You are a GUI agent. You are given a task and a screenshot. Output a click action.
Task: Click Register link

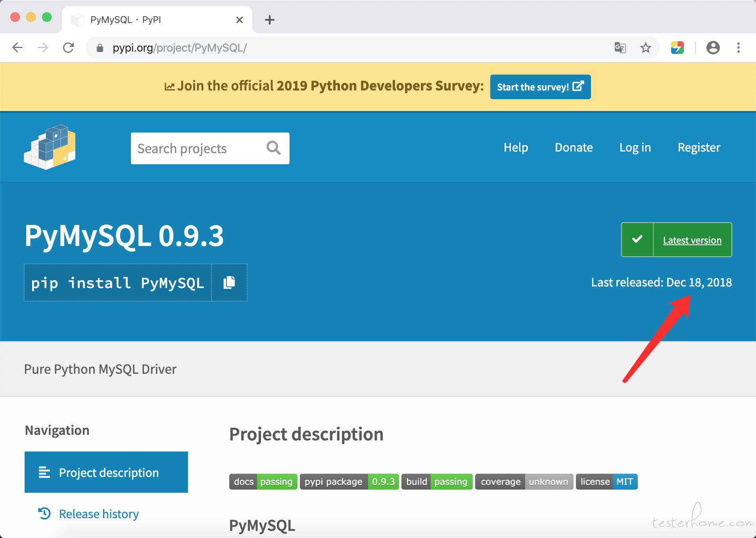pyautogui.click(x=699, y=148)
